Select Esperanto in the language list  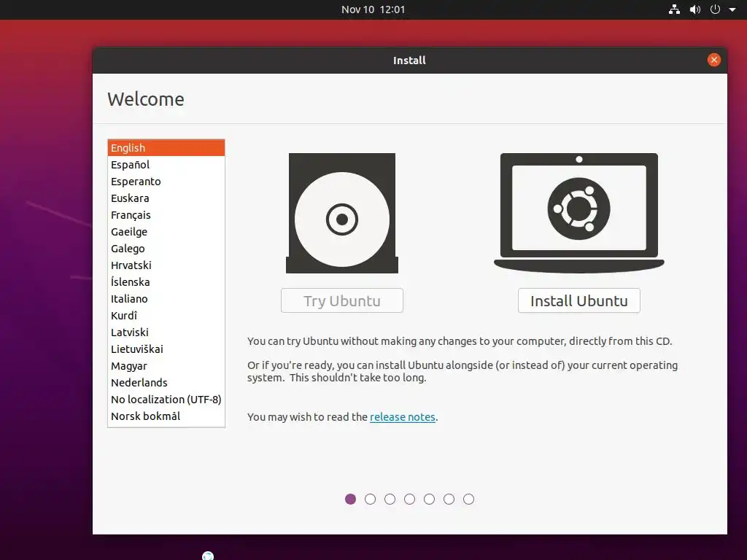coord(166,182)
